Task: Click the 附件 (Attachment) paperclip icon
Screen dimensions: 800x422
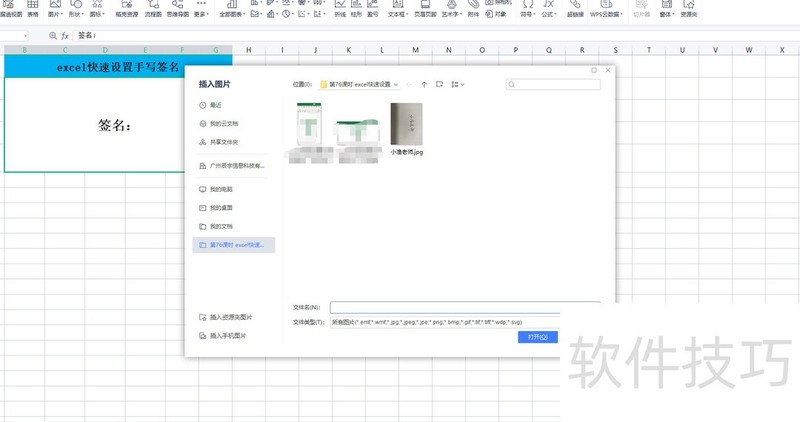Action: click(473, 8)
